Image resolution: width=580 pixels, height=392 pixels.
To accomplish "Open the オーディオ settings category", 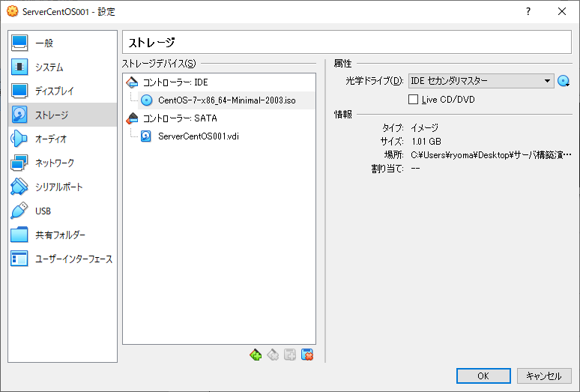I will coord(62,139).
